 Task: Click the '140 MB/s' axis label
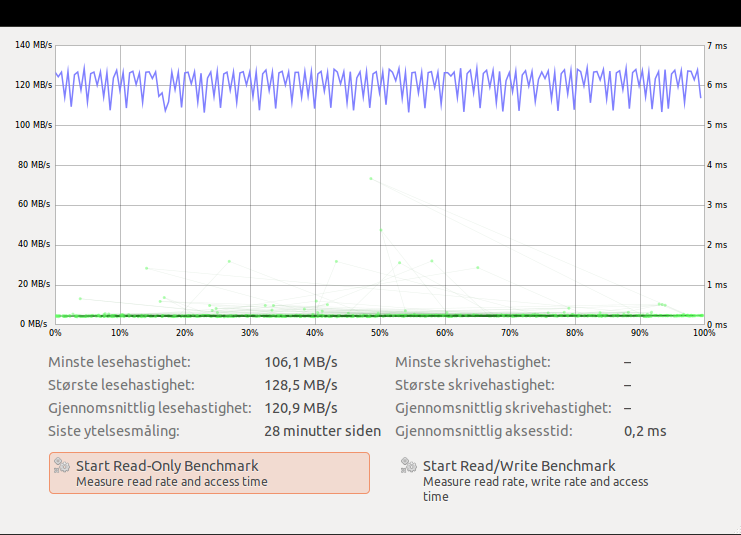(34, 45)
